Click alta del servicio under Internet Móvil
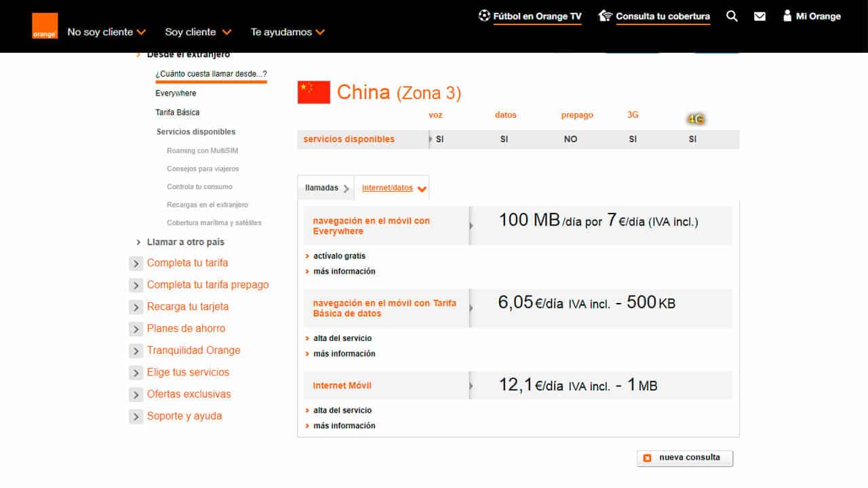This screenshot has height=488, width=868. (342, 410)
